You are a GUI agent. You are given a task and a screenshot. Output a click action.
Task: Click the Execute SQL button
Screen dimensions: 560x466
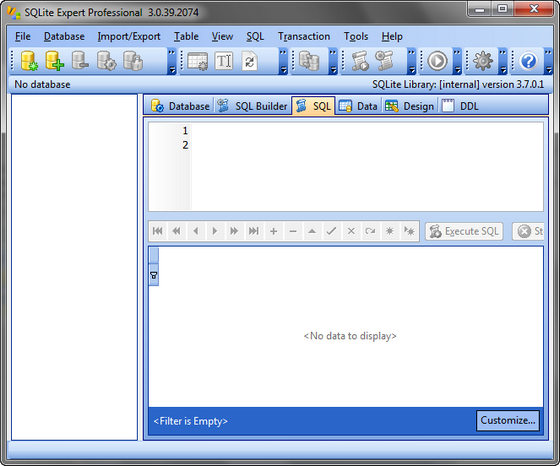pos(464,231)
